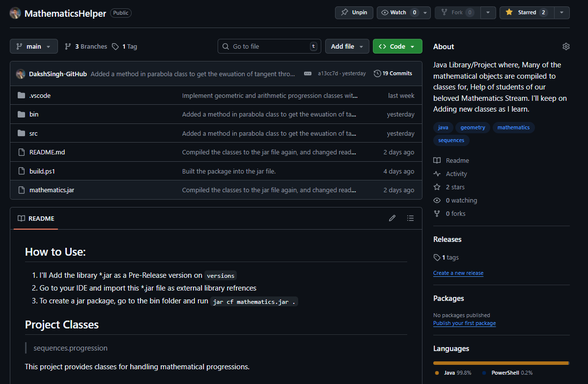Unpin the repository
Viewport: 588px width, 384px height.
click(x=354, y=13)
